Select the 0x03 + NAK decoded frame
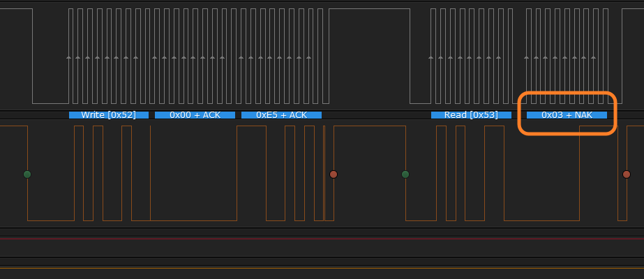 tap(567, 115)
